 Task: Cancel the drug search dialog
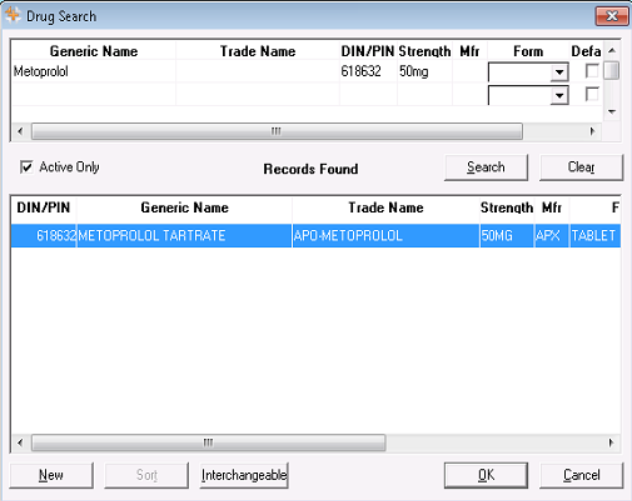coord(581,475)
